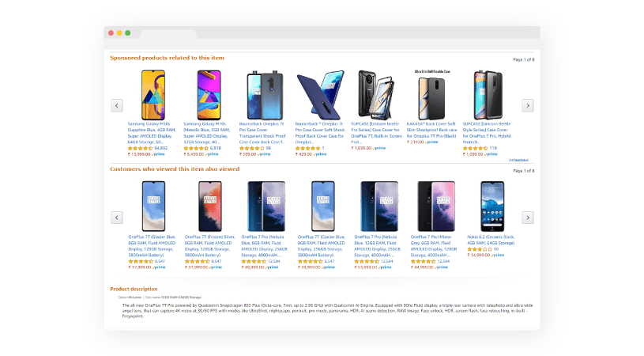Viewport: 644px width, 356px height.
Task: Open Nokia 6.2 product title link
Action: (491, 240)
